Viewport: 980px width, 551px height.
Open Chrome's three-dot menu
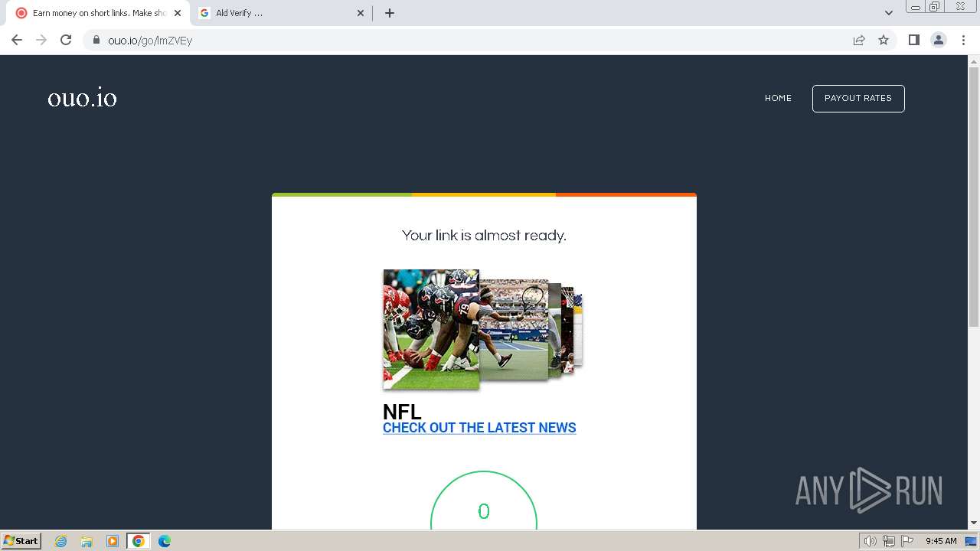click(964, 40)
